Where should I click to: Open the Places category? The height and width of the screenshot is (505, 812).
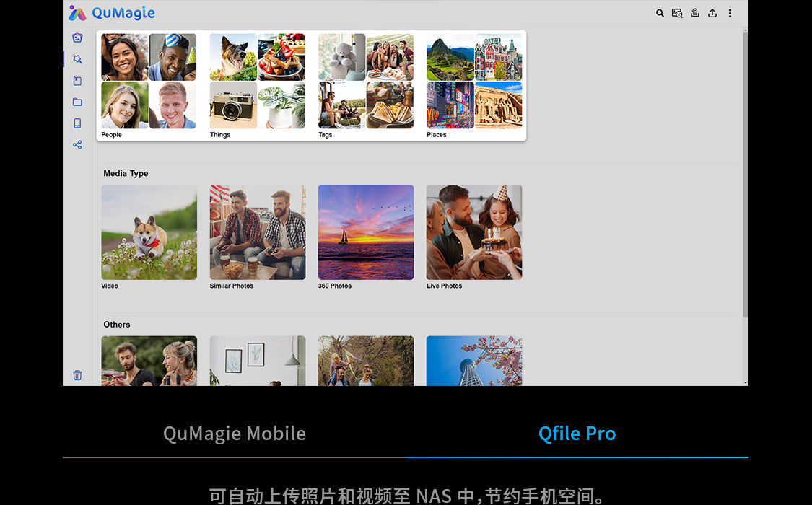click(x=474, y=85)
